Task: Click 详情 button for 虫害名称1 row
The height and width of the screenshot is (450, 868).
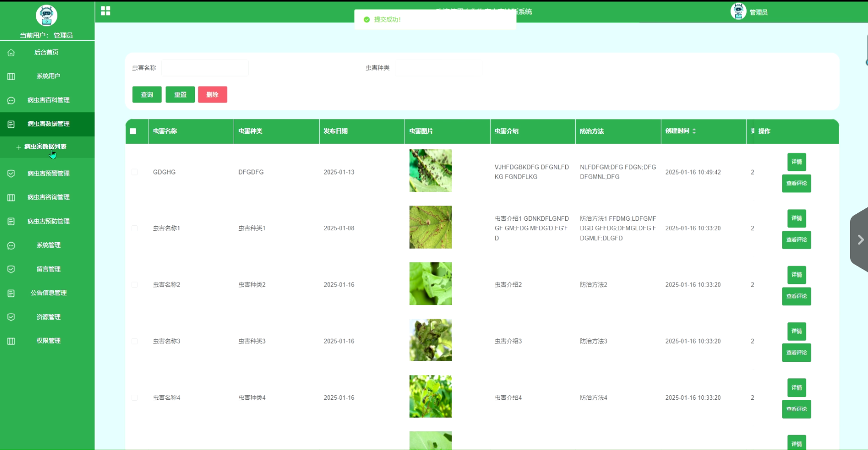Action: 796,218
